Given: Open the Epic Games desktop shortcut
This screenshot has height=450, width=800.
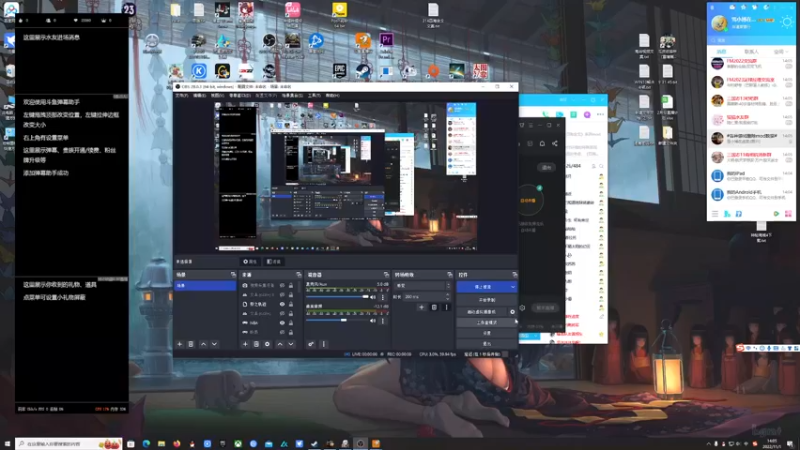Looking at the screenshot, I should point(340,71).
